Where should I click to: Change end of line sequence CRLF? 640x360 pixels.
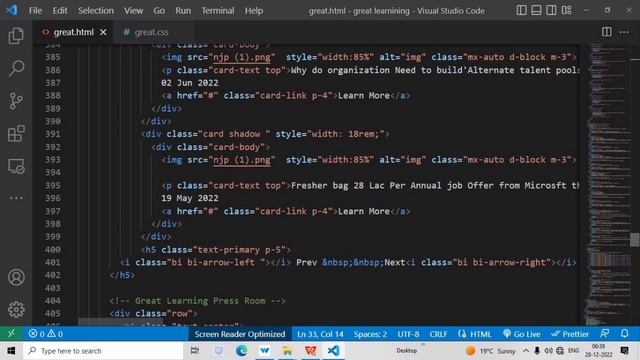(438, 334)
